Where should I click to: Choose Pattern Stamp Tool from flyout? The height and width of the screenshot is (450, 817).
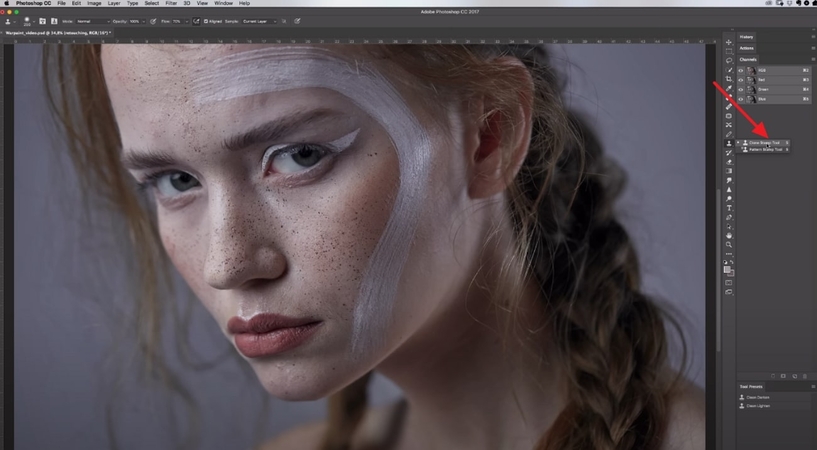[x=765, y=149]
